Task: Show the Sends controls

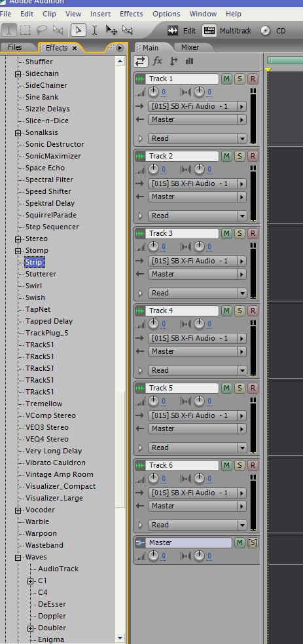Action: click(x=174, y=61)
